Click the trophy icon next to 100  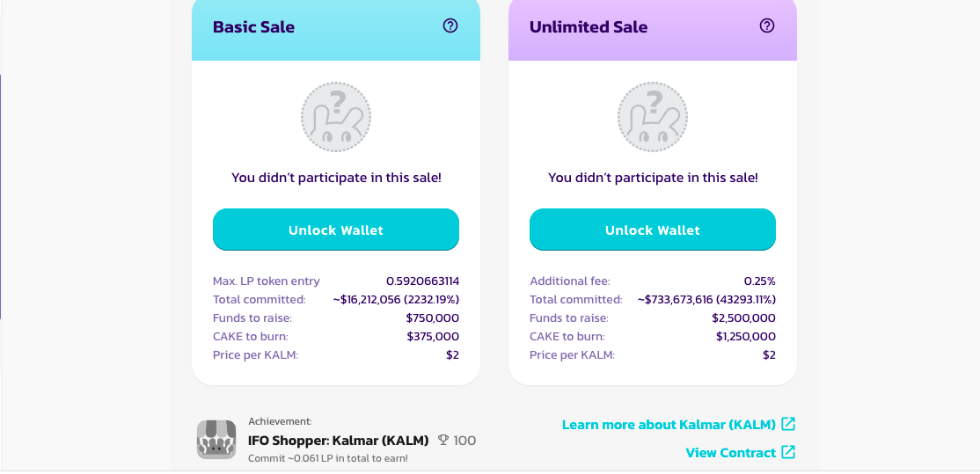coord(443,441)
